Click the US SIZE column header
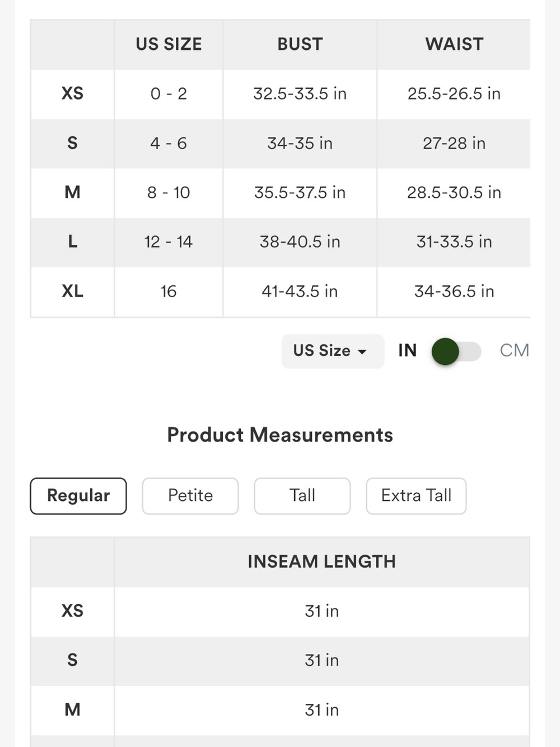Screen dimensions: 560x747 [x=169, y=44]
